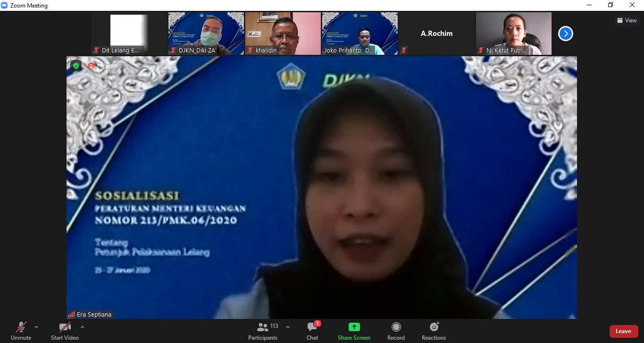The width and height of the screenshot is (644, 343).
Task: Open the View layout menu
Action: [x=627, y=20]
